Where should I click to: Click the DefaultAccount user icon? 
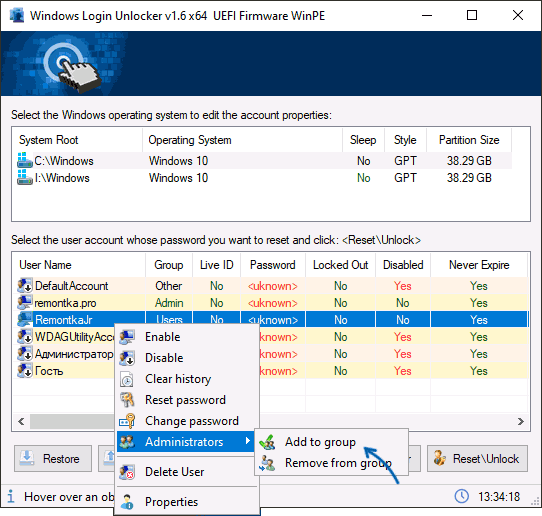25,285
